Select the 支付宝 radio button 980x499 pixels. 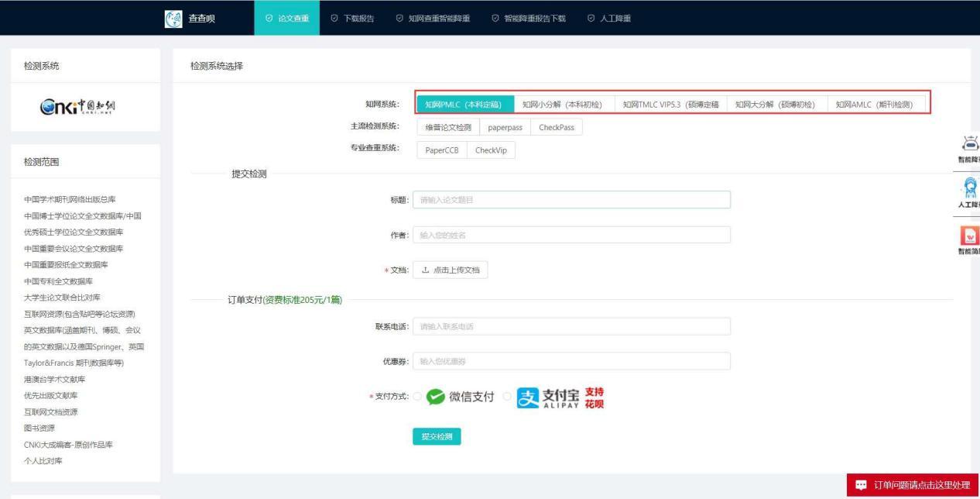point(508,397)
